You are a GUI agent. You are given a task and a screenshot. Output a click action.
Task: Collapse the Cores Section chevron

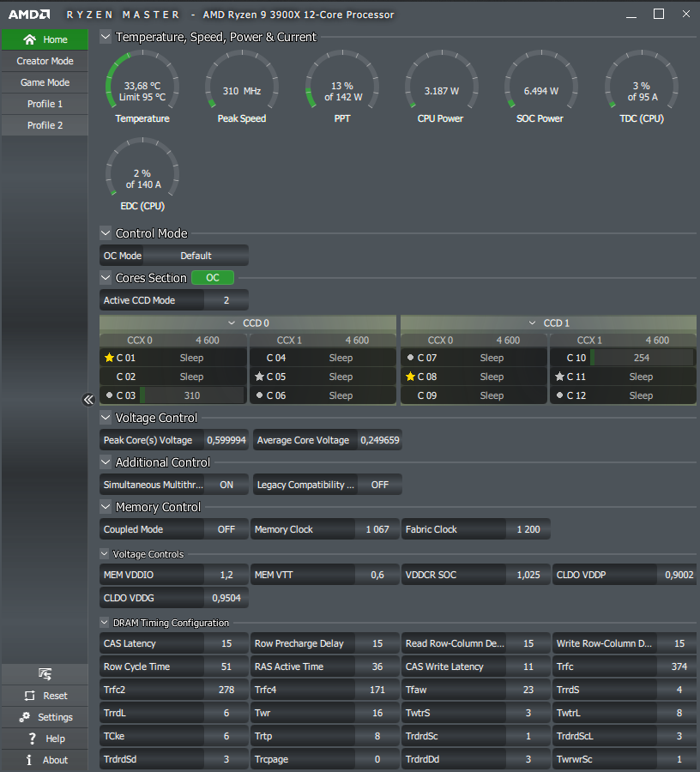pos(106,278)
